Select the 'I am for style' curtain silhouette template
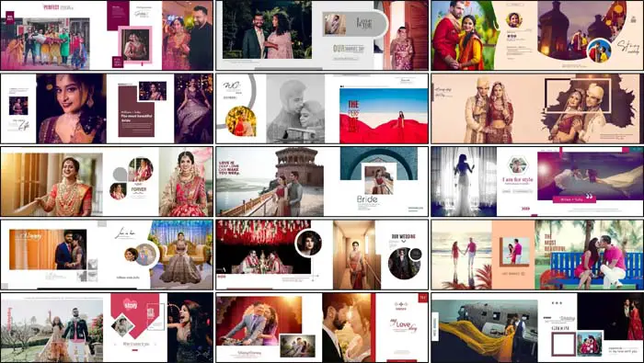Screen dimensions: 644x363 [x=537, y=182]
